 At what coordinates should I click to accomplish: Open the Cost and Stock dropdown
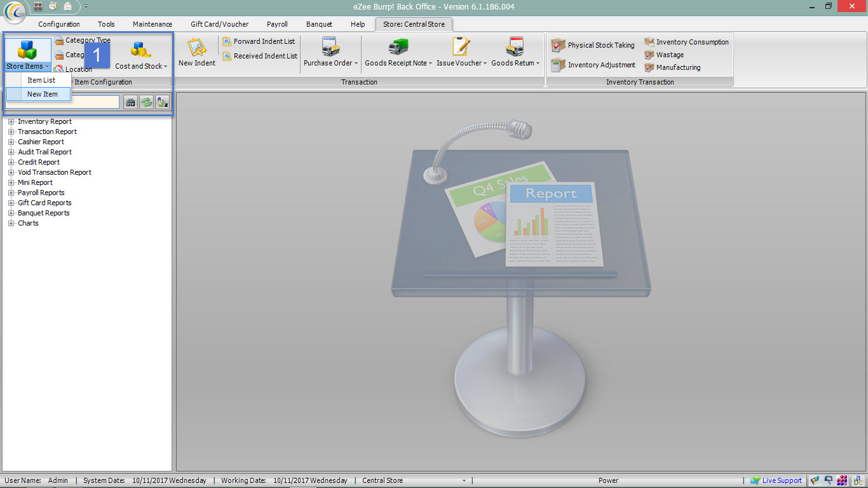pos(141,55)
